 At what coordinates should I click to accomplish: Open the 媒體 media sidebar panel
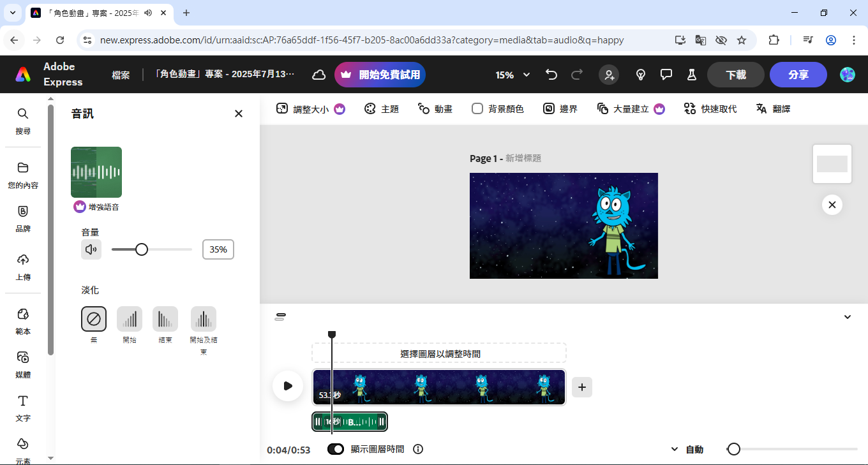[x=23, y=364]
